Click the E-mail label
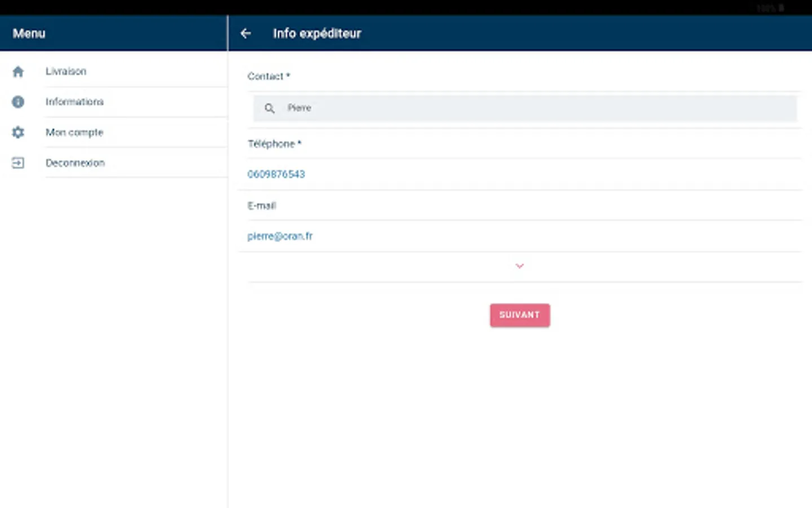 coord(262,205)
